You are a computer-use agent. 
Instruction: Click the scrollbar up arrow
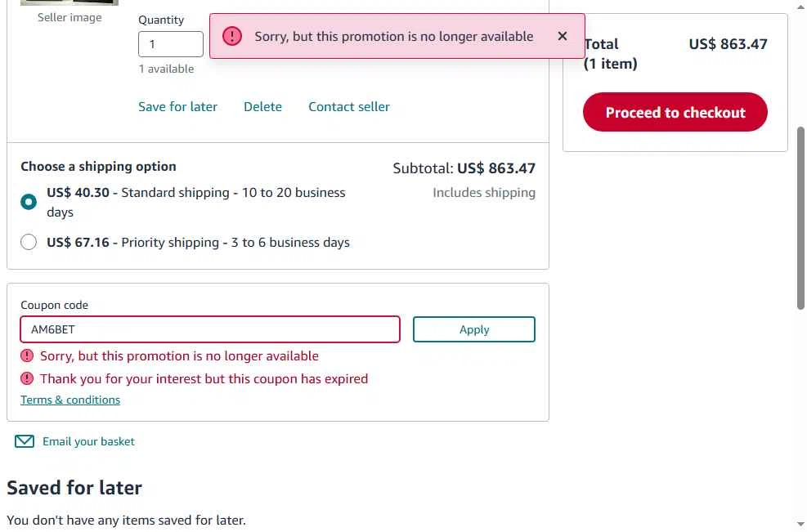pos(800,7)
